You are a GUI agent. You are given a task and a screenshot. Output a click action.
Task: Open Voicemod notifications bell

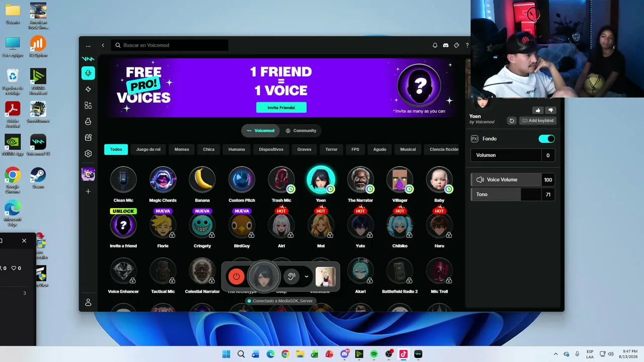click(x=435, y=45)
